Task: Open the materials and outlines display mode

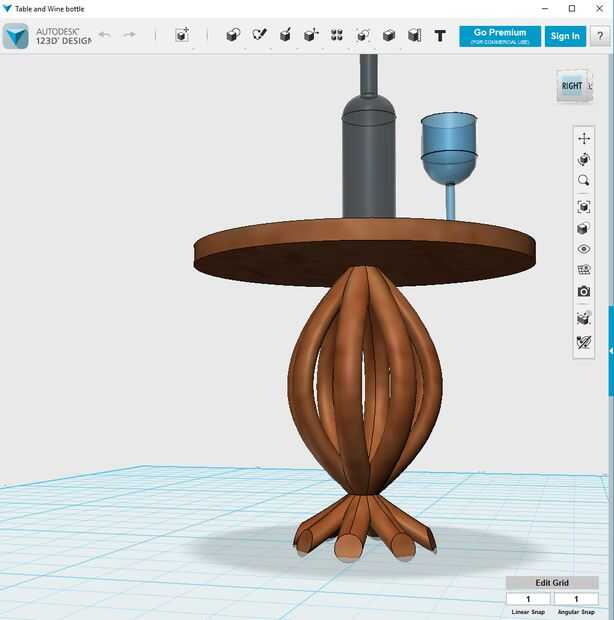Action: click(584, 228)
